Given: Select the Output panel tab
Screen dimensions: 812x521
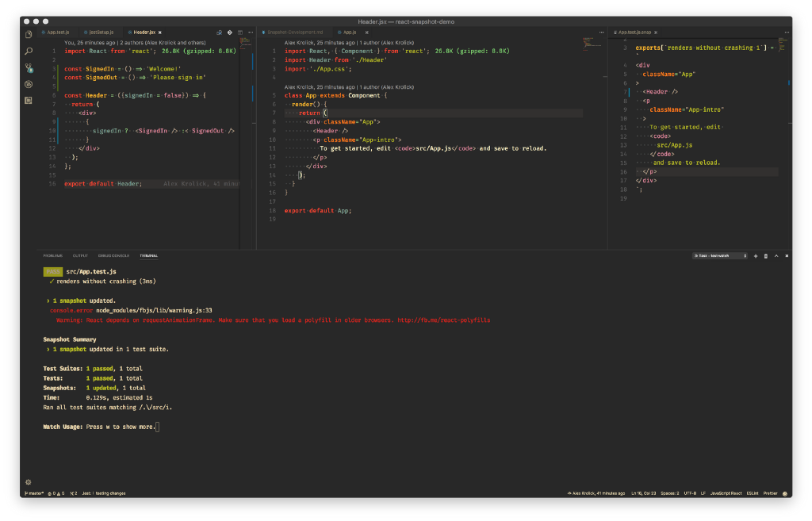Looking at the screenshot, I should (x=80, y=256).
